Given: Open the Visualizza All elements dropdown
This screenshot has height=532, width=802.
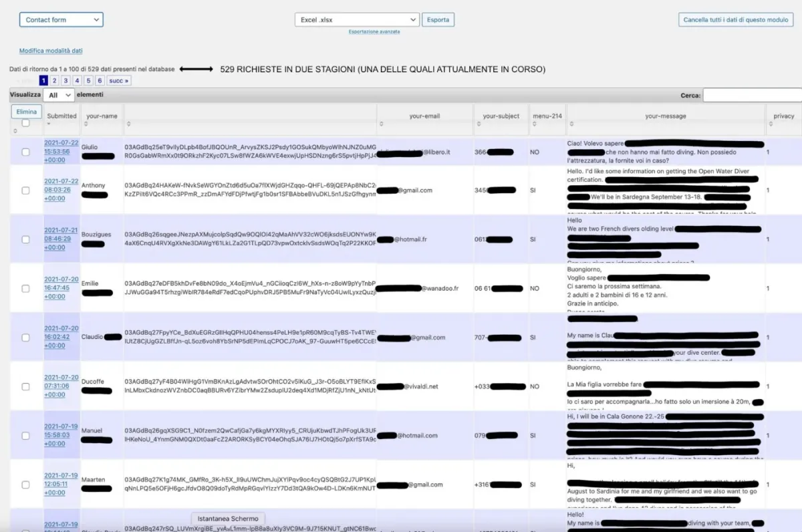Looking at the screenshot, I should [x=58, y=96].
